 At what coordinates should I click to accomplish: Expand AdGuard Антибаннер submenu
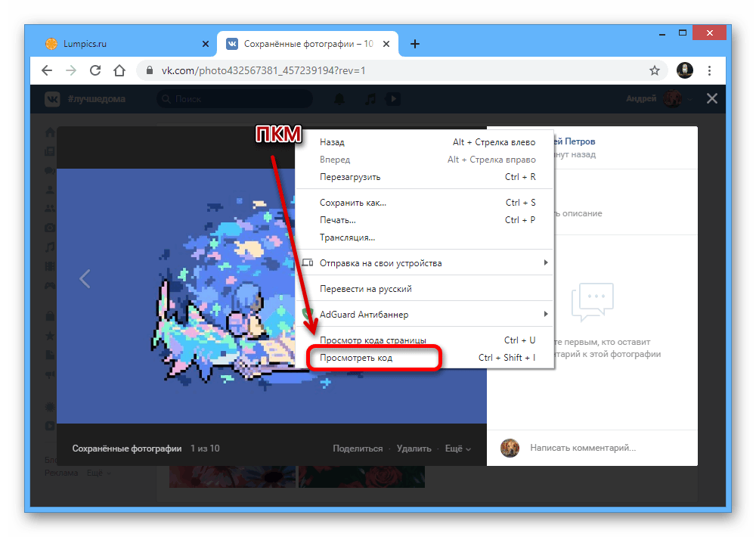424,314
